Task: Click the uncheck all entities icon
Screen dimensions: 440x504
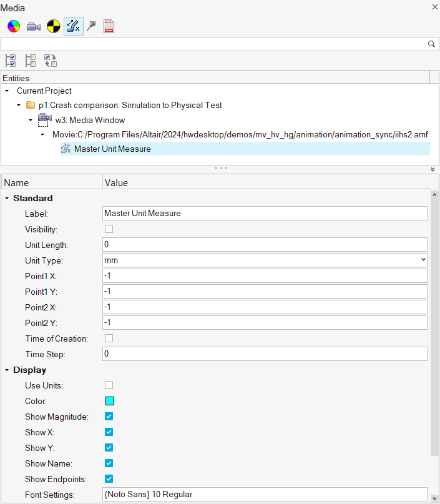Action: (x=31, y=61)
